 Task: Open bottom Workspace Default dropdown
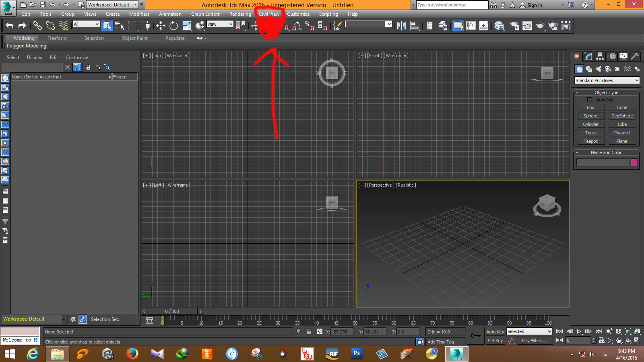[x=34, y=319]
